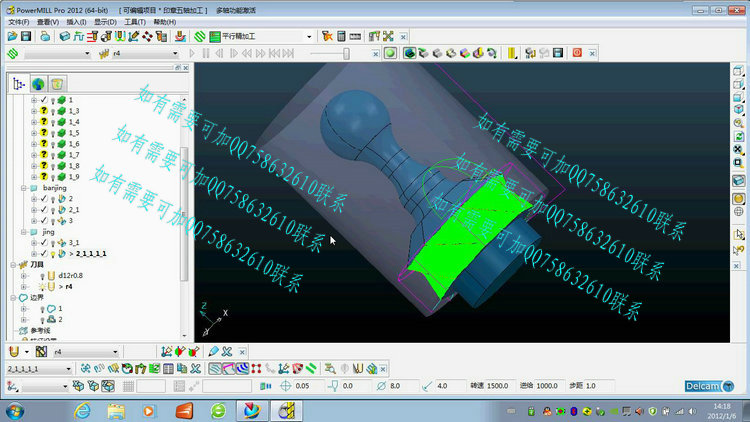Open the r4 tool dropdown in simulation toolbar

175,54
